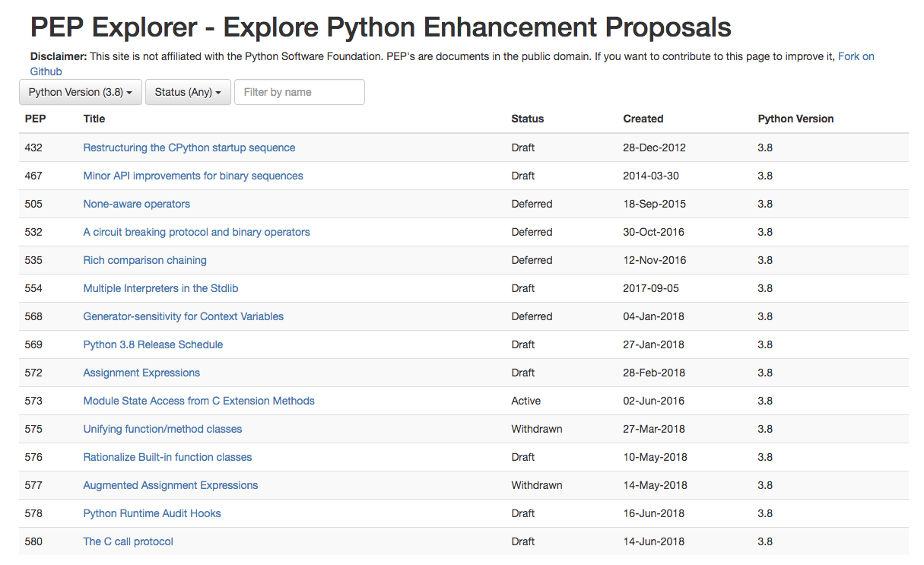Open Augmented Assignment Expressions PEP
924x565 pixels.
tap(170, 485)
